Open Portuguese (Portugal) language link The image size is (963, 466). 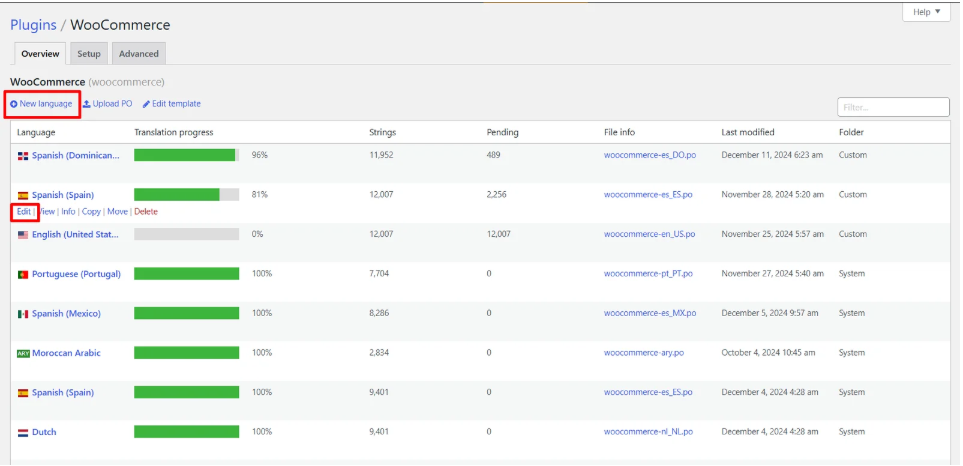[76, 274]
